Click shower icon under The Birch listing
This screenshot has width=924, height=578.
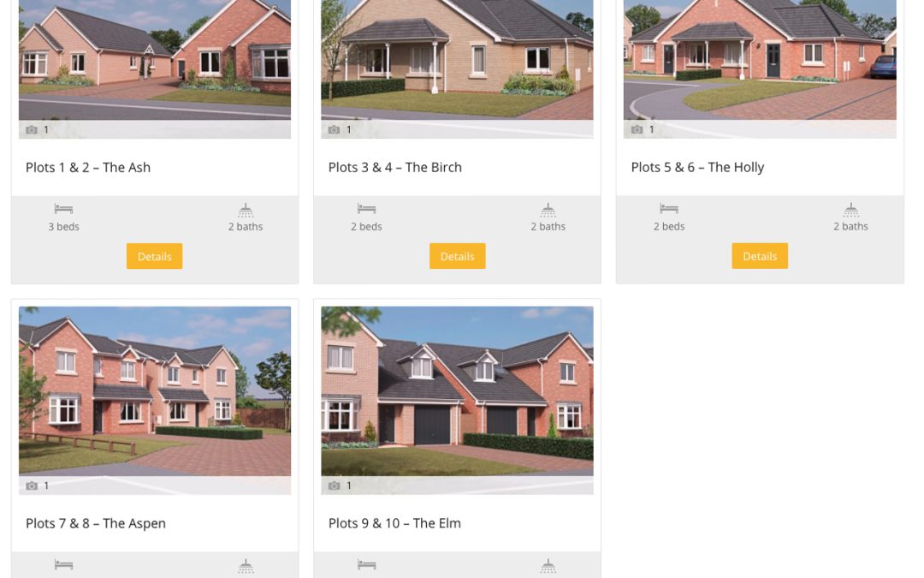[x=548, y=210]
